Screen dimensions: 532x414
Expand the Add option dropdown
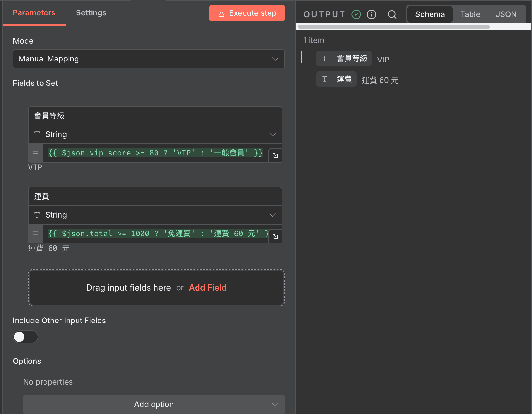click(154, 404)
